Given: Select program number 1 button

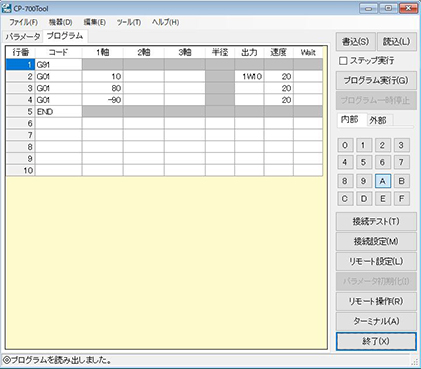Looking at the screenshot, I should pos(363,145).
